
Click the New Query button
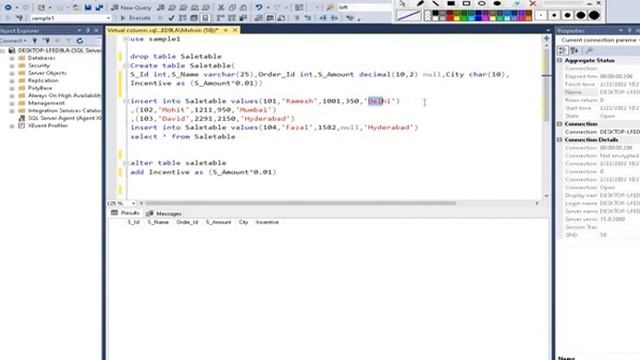tap(131, 7)
